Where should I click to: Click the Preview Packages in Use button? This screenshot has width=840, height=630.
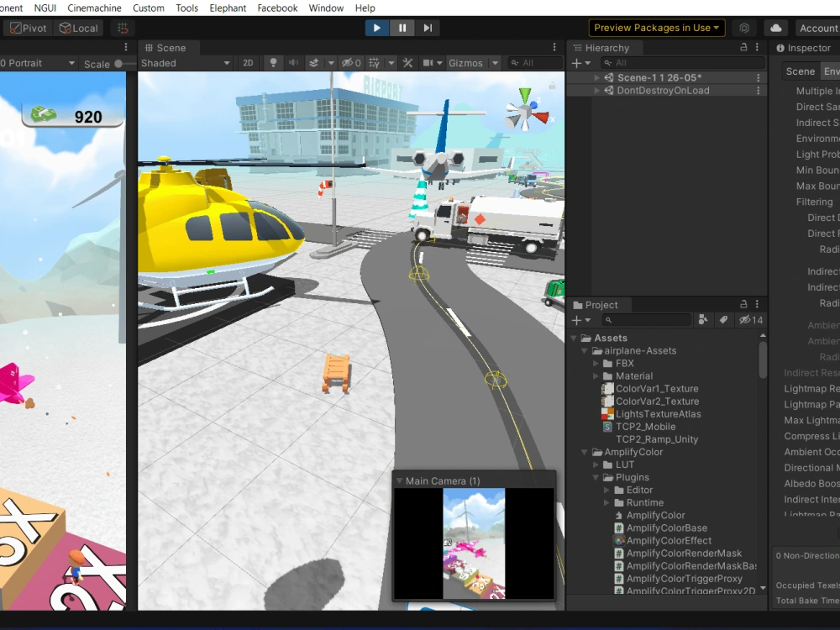pos(656,28)
